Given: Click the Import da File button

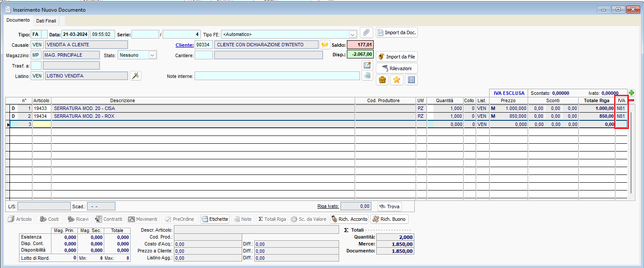Looking at the screenshot, I should pos(396,56).
